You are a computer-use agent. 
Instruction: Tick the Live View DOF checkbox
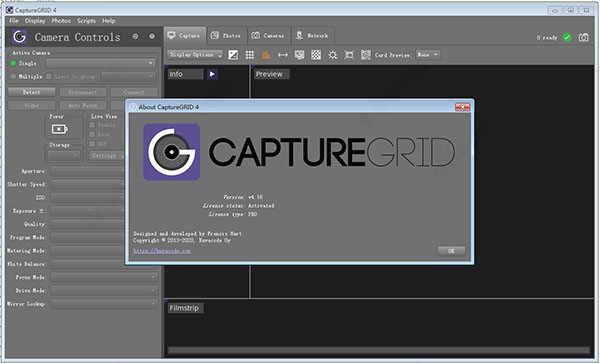click(x=92, y=144)
